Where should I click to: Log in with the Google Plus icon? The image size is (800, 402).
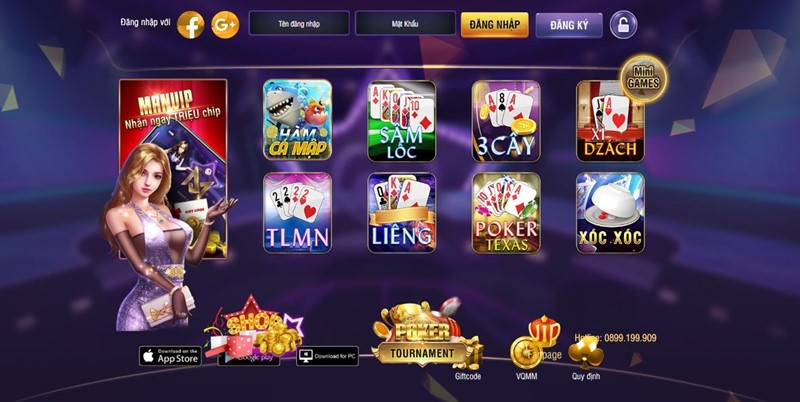pyautogui.click(x=225, y=24)
